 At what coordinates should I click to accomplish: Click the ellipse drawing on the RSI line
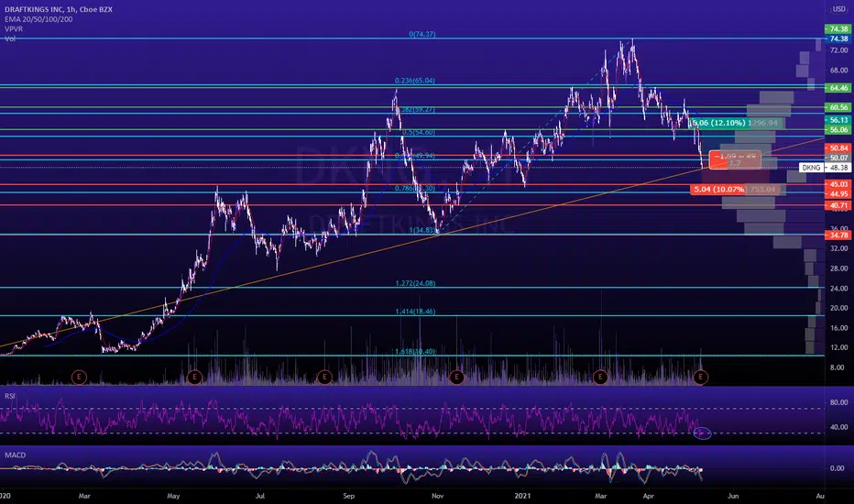click(703, 433)
